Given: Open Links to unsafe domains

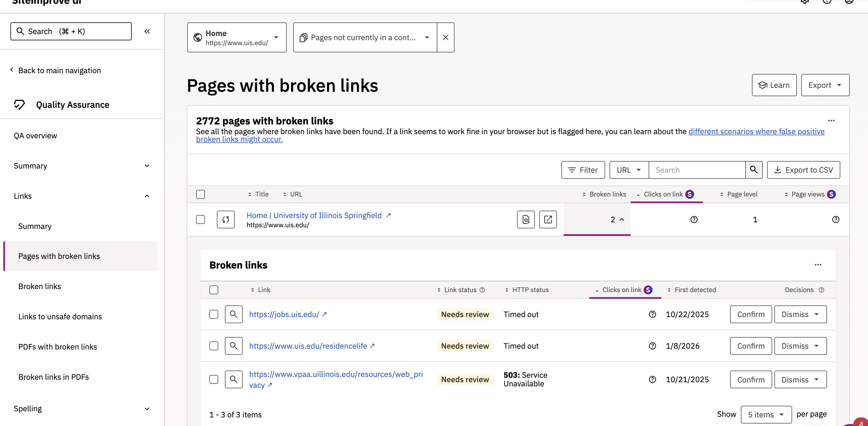Looking at the screenshot, I should (60, 317).
